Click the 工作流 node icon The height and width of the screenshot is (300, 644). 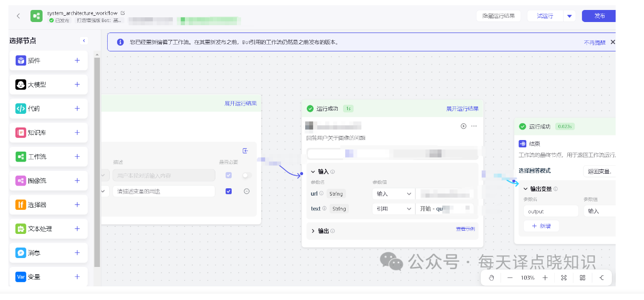coord(20,157)
